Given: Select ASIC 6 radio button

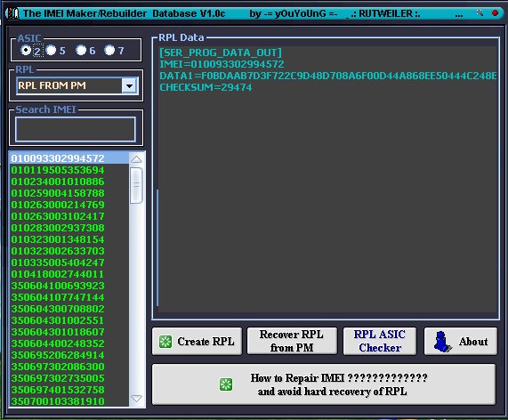Looking at the screenshot, I should [81, 50].
